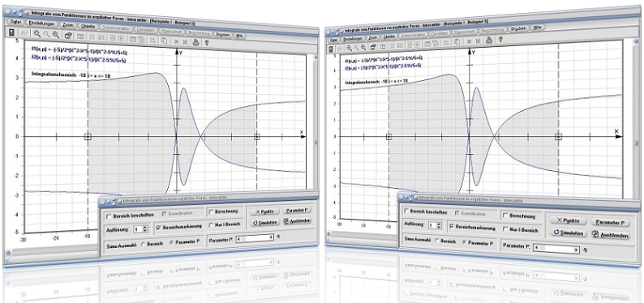Image resolution: width=644 pixels, height=303 pixels.
Task: Click the calculator icon in left window toolbar
Action: click(11, 32)
